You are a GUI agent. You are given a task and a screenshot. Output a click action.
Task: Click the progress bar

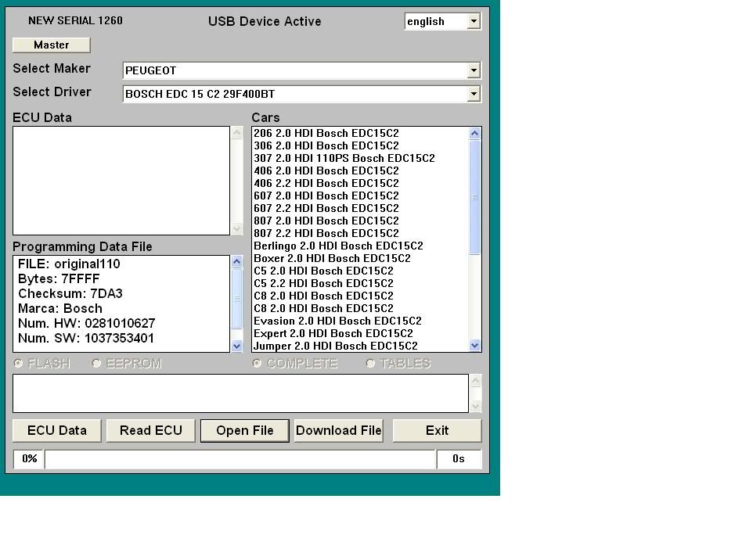240,459
